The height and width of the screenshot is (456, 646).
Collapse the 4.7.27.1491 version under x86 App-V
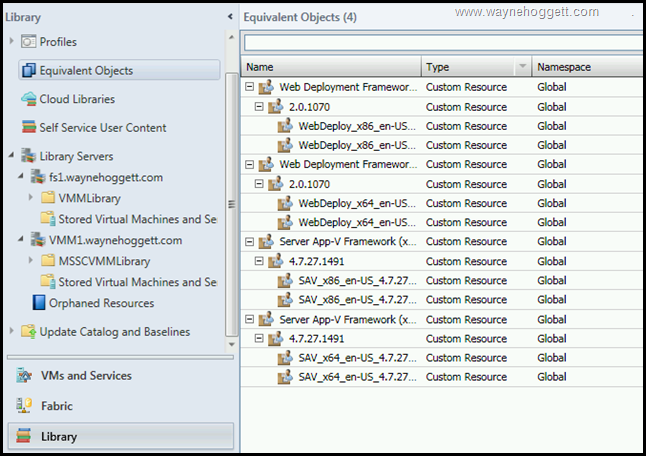click(259, 261)
